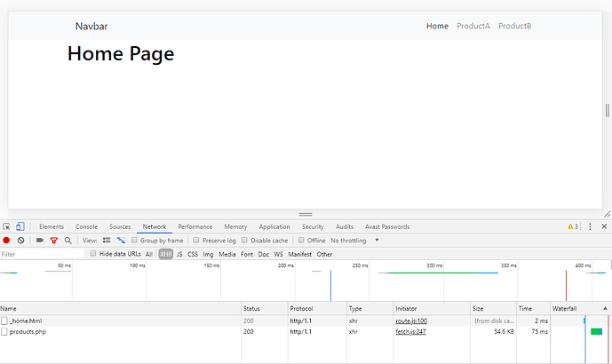Click the fetch.js:247 initiator link
Viewport: 612px width, 364px height.
point(411,331)
